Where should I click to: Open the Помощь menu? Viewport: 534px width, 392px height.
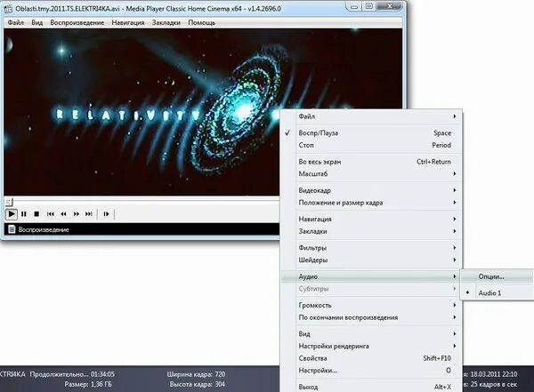pos(202,23)
